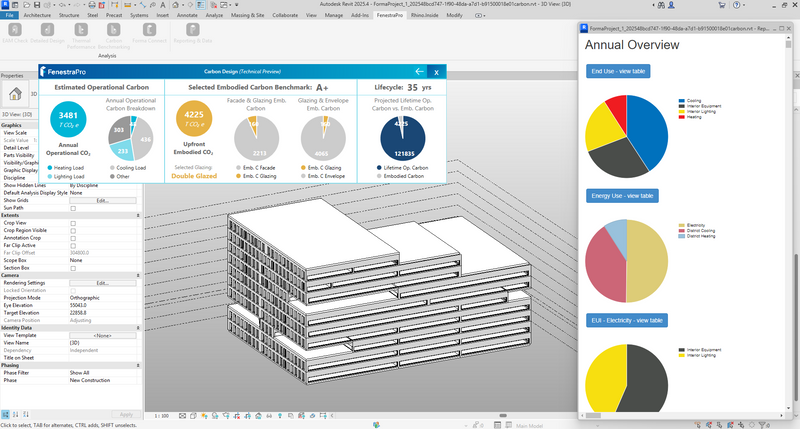This screenshot has height=429, width=800.
Task: Open the File menu
Action: tap(9, 15)
